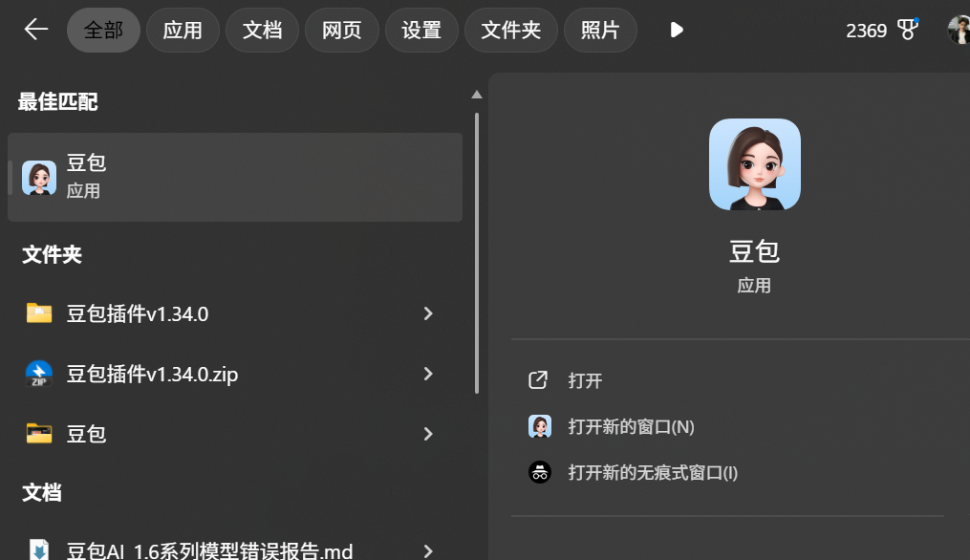
Task: Select the 豆包插件v1.34.0 folder icon
Action: [x=38, y=313]
